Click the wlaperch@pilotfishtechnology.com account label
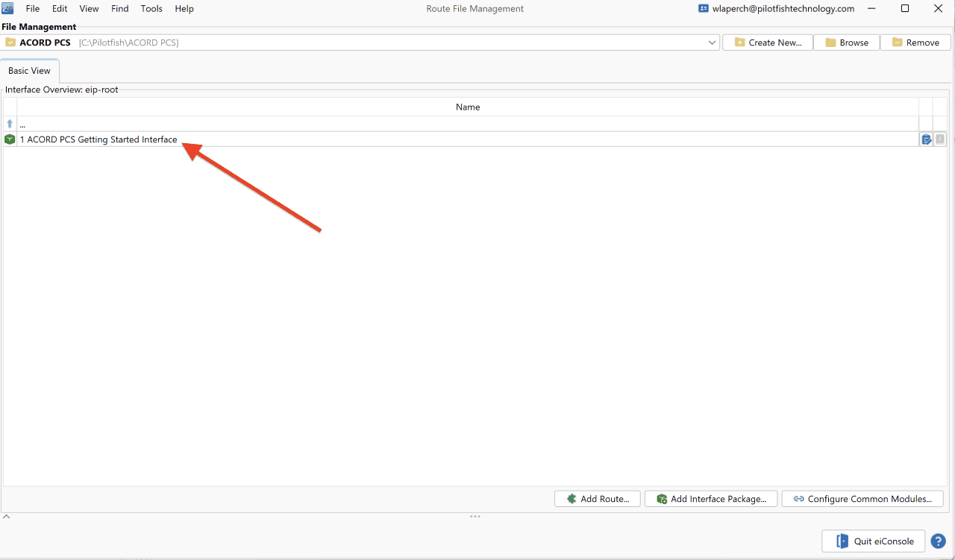 783,9
